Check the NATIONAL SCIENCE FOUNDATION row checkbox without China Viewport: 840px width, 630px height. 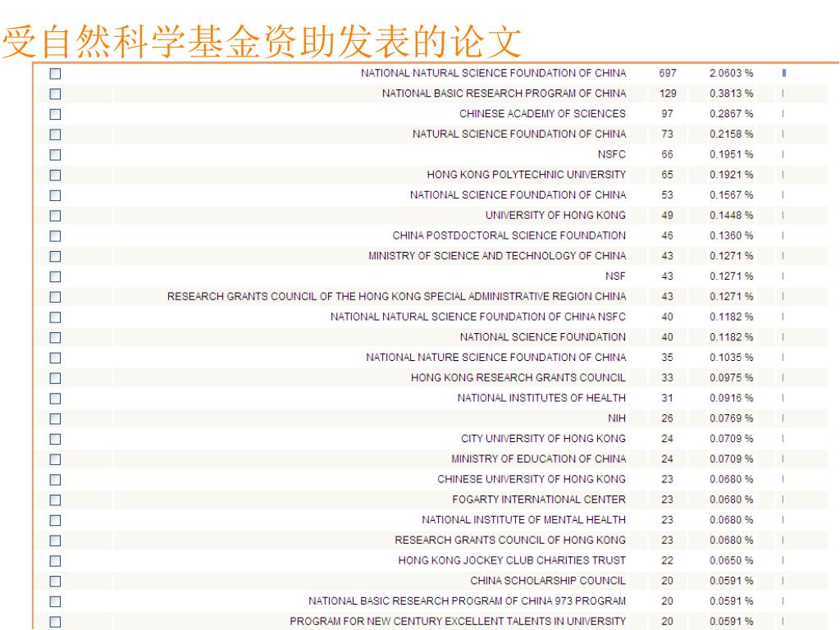pyautogui.click(x=55, y=337)
